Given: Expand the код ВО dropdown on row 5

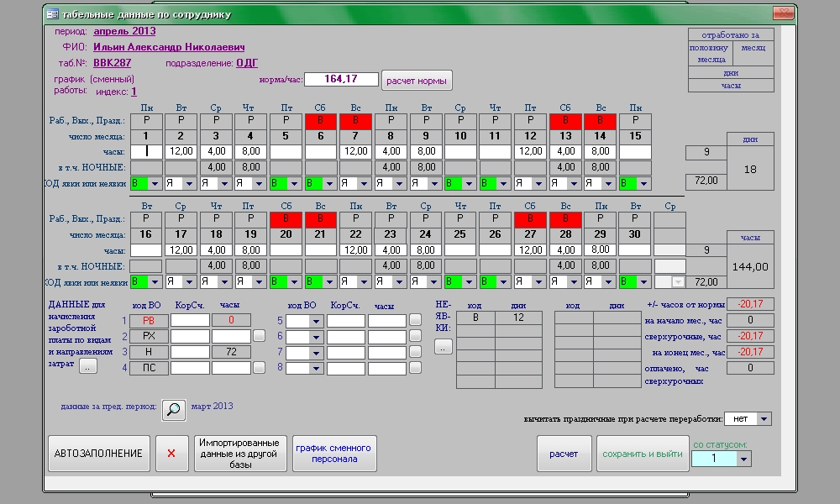Looking at the screenshot, I should [316, 322].
